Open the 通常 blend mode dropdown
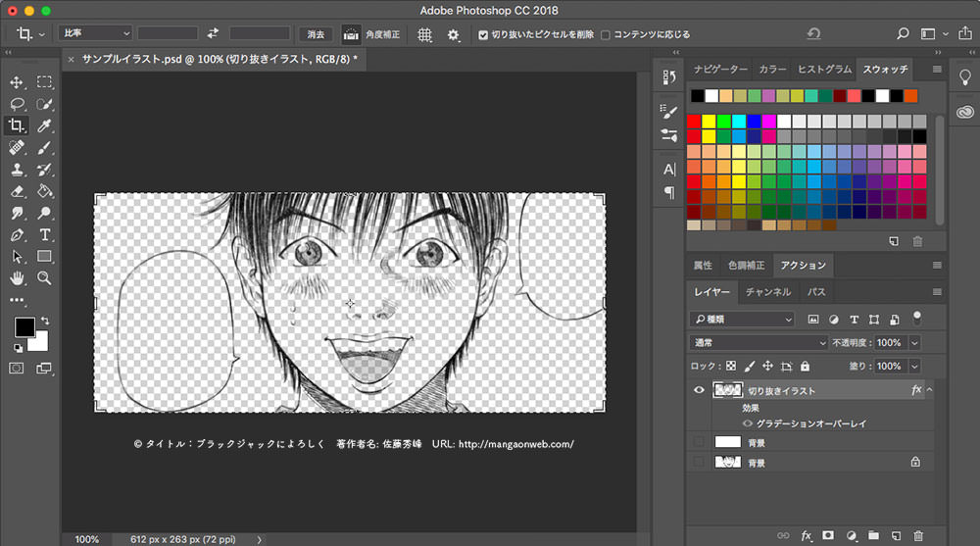Screen dimensions: 980x546 coord(759,343)
